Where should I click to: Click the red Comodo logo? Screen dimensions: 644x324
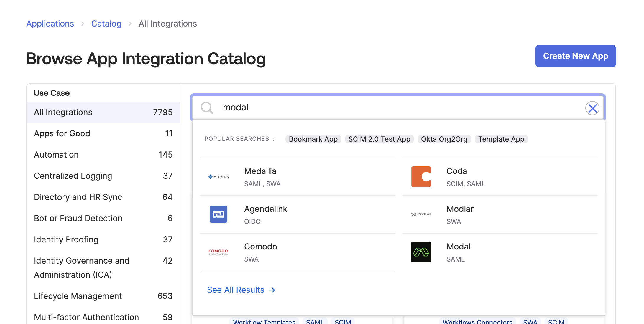click(218, 252)
